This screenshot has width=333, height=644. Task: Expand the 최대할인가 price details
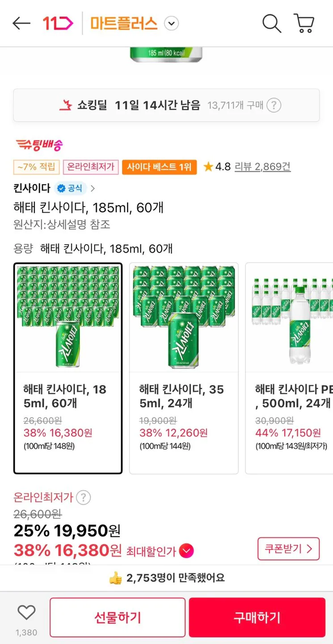(185, 552)
